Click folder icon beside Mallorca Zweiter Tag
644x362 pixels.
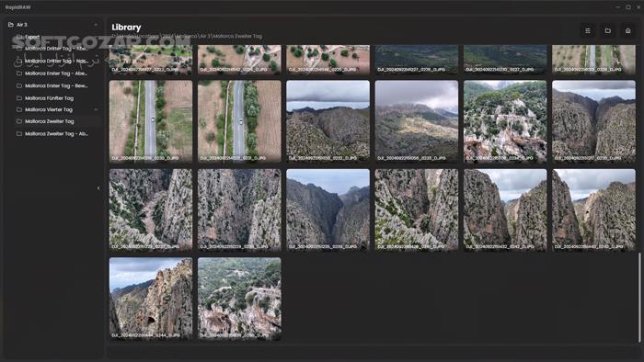point(19,121)
